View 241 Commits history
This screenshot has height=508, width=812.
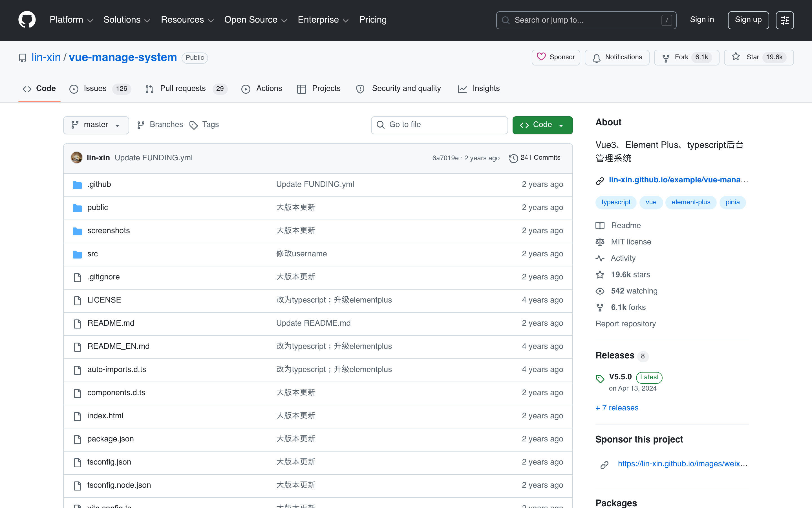point(535,158)
